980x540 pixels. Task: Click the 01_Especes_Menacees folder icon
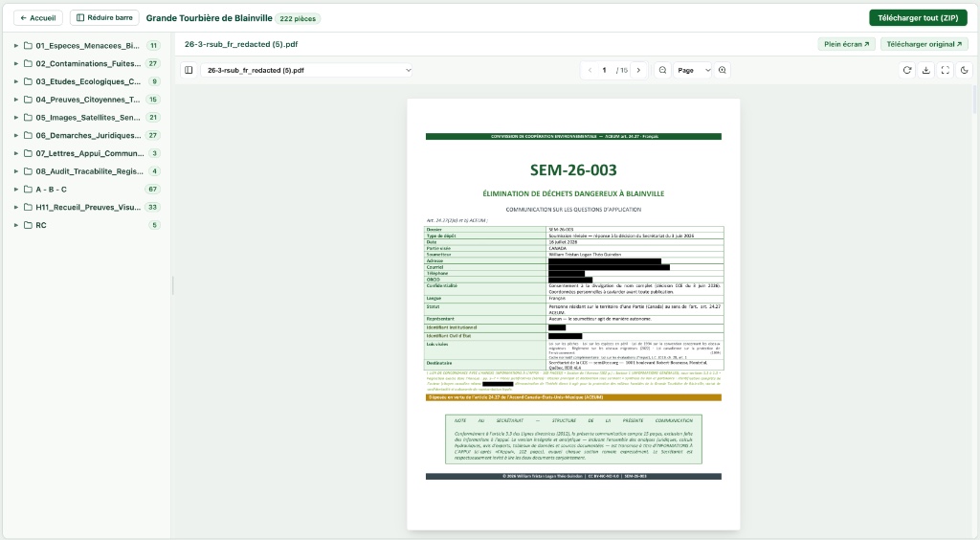[x=28, y=46]
